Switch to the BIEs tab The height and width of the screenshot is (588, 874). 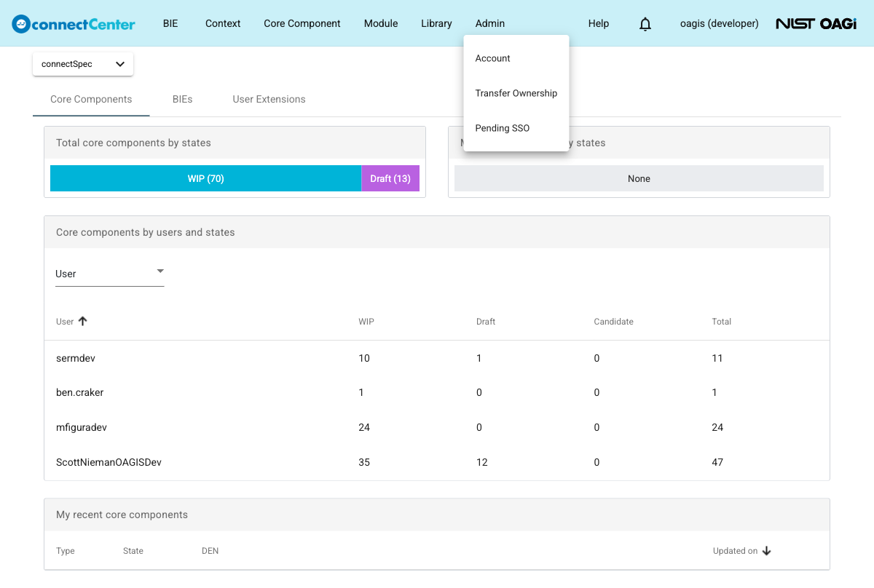(183, 99)
